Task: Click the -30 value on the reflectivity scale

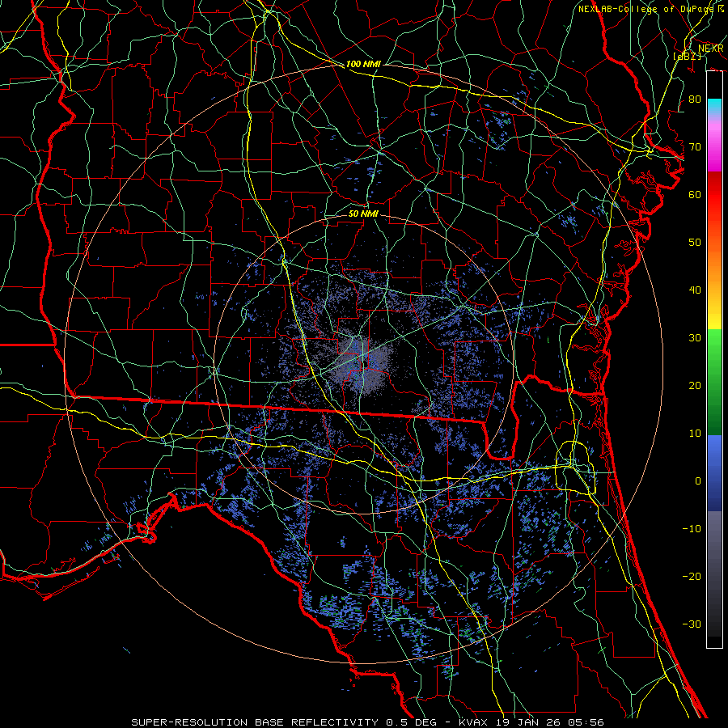Action: pyautogui.click(x=692, y=624)
